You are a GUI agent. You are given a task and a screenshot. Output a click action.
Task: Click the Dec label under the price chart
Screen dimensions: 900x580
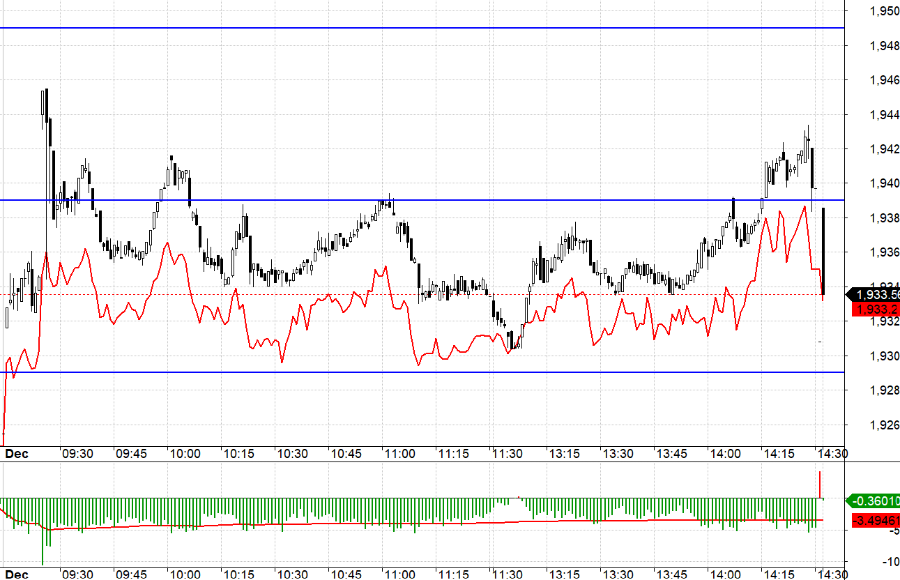point(15,453)
